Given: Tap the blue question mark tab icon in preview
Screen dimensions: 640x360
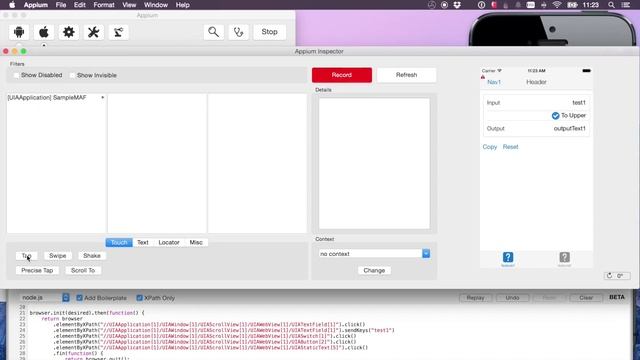Looking at the screenshot, I should click(508, 259).
